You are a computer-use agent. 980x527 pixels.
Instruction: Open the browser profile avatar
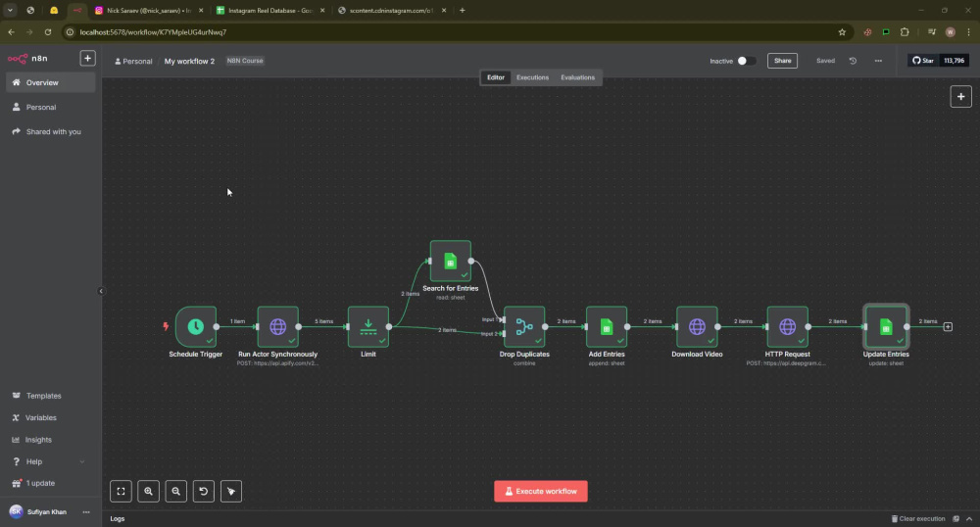tap(950, 32)
